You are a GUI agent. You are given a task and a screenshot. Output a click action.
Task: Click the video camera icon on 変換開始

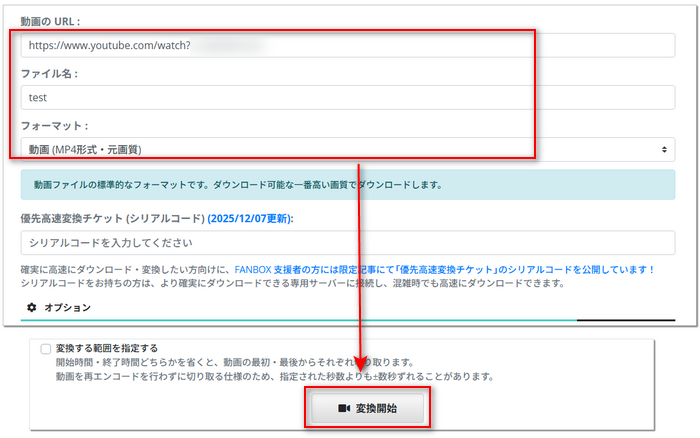point(344,408)
